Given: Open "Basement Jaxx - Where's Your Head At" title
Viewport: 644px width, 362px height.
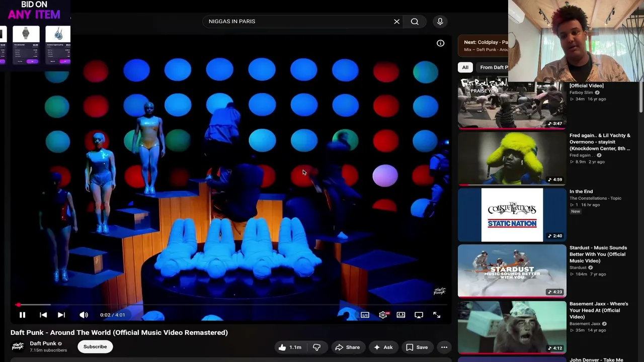Looking at the screenshot, I should 599,310.
